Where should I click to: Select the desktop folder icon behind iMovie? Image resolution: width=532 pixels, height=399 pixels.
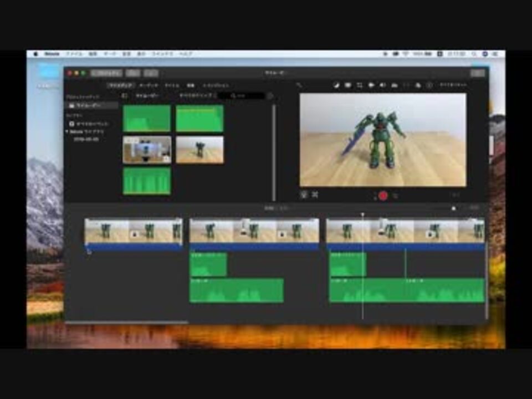(48, 72)
